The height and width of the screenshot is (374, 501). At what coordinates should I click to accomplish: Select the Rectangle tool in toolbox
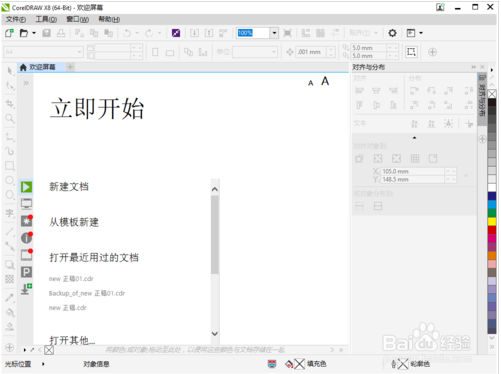(10, 166)
